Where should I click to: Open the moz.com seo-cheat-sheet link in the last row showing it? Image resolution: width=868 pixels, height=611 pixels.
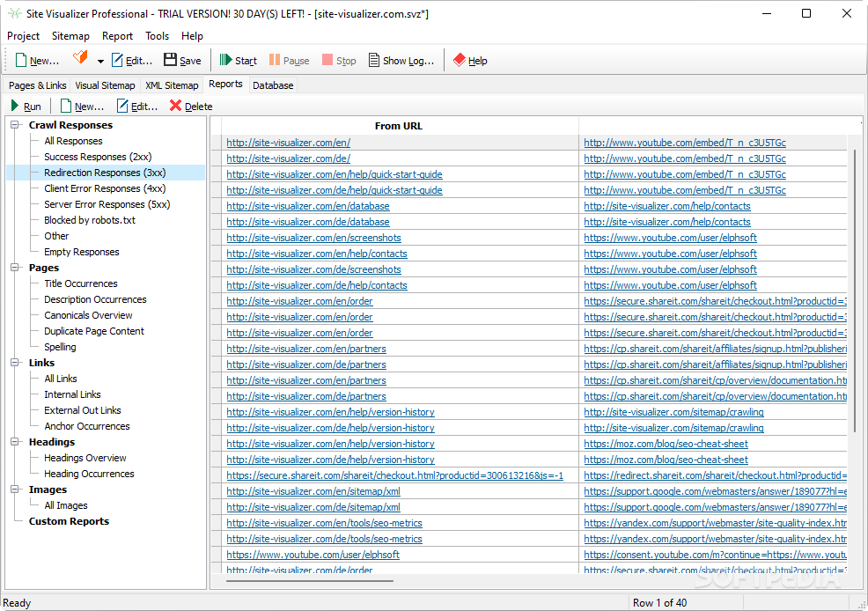[x=666, y=460]
